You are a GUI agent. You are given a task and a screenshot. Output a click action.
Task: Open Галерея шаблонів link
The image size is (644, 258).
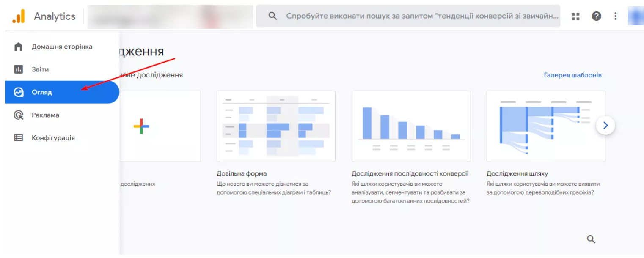572,75
